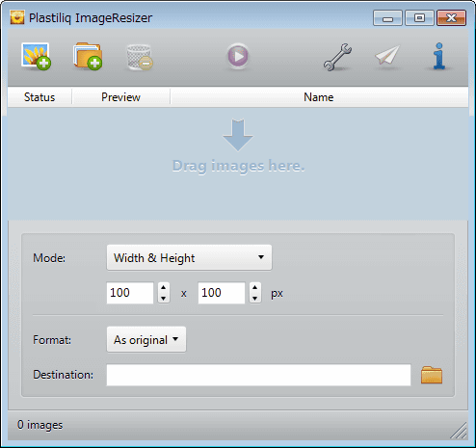Image resolution: width=476 pixels, height=448 pixels.
Task: Add a folder of images
Action: (x=88, y=56)
